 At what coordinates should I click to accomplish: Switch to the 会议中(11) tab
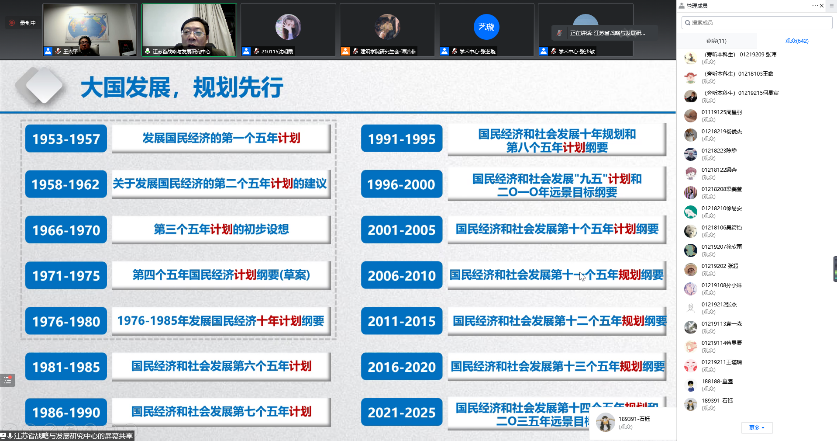718,39
